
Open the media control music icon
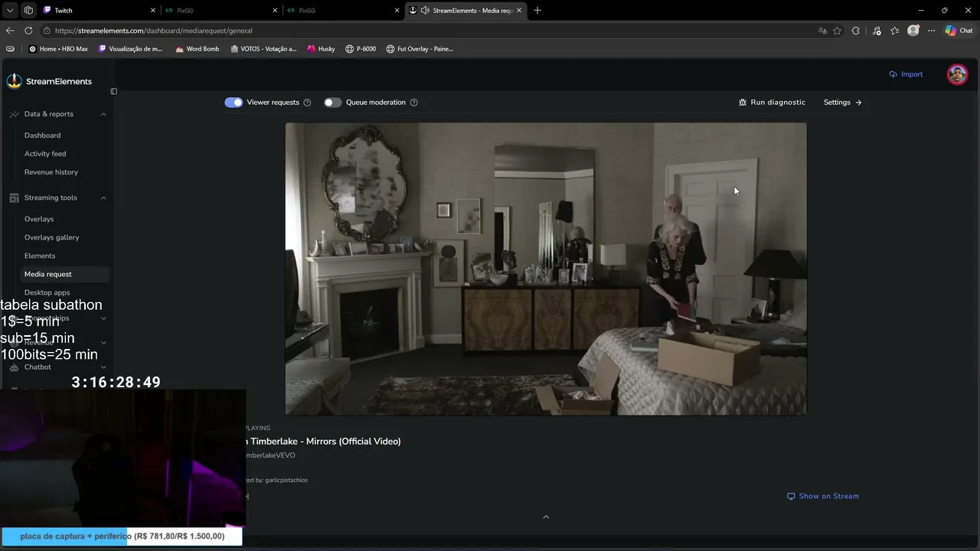coord(876,31)
